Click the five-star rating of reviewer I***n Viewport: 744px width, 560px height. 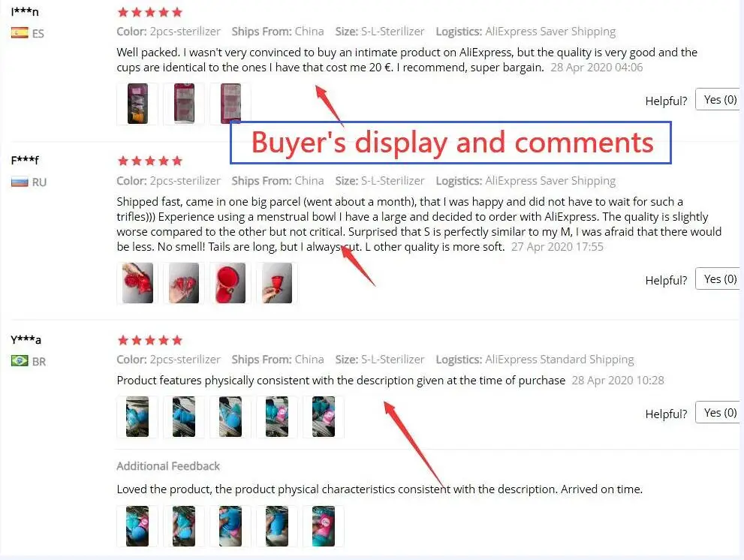[150, 12]
